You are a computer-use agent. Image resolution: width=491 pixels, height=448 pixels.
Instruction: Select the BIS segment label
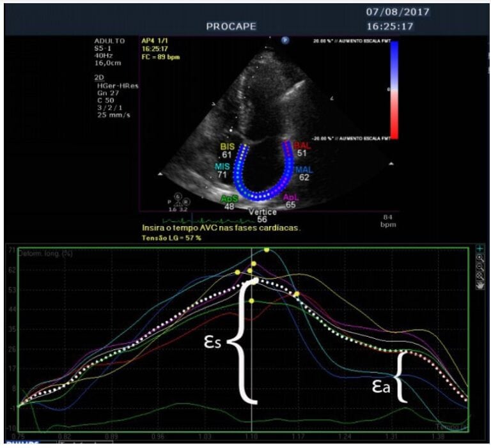pyautogui.click(x=226, y=146)
